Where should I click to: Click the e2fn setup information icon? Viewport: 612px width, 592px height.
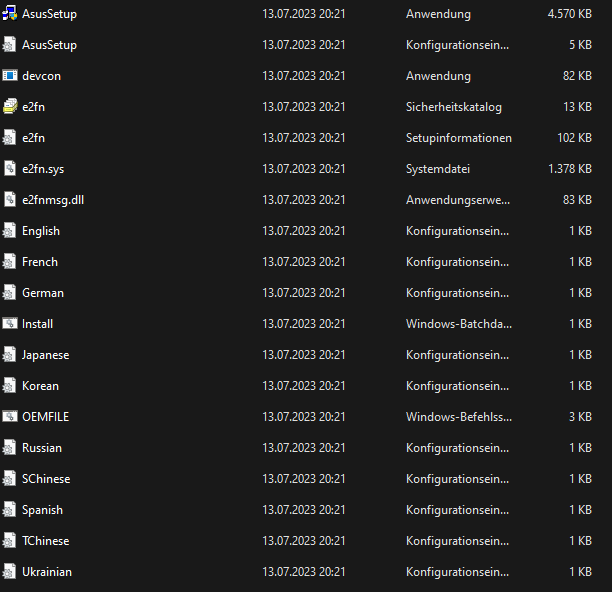pyautogui.click(x=10, y=137)
